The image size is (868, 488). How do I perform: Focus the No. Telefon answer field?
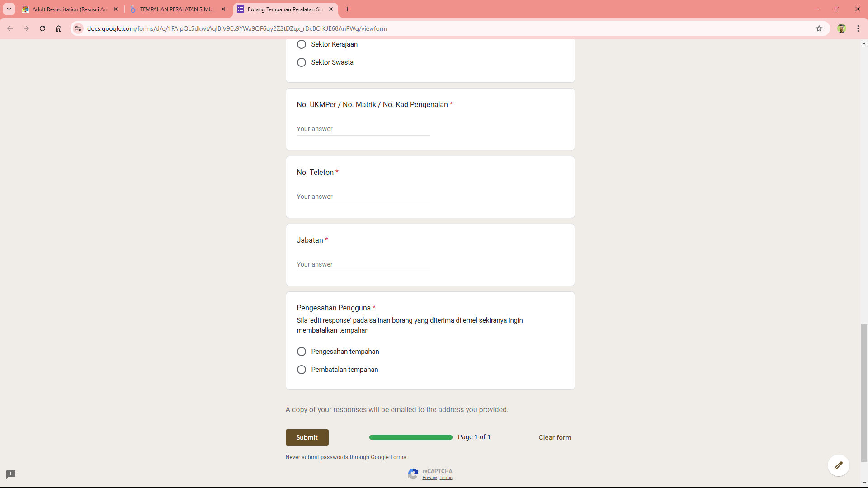(x=363, y=197)
